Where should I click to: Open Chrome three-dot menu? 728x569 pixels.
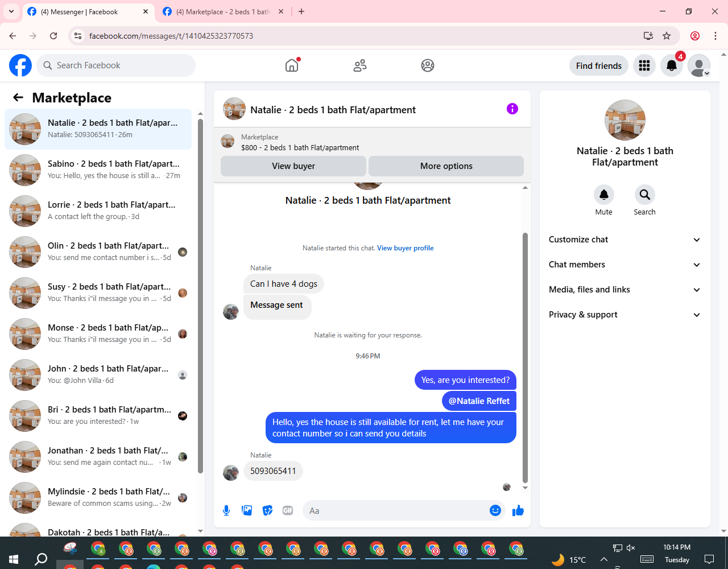(715, 36)
